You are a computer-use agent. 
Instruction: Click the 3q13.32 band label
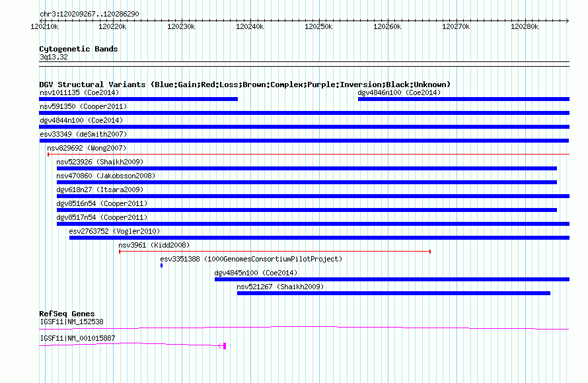tap(54, 57)
